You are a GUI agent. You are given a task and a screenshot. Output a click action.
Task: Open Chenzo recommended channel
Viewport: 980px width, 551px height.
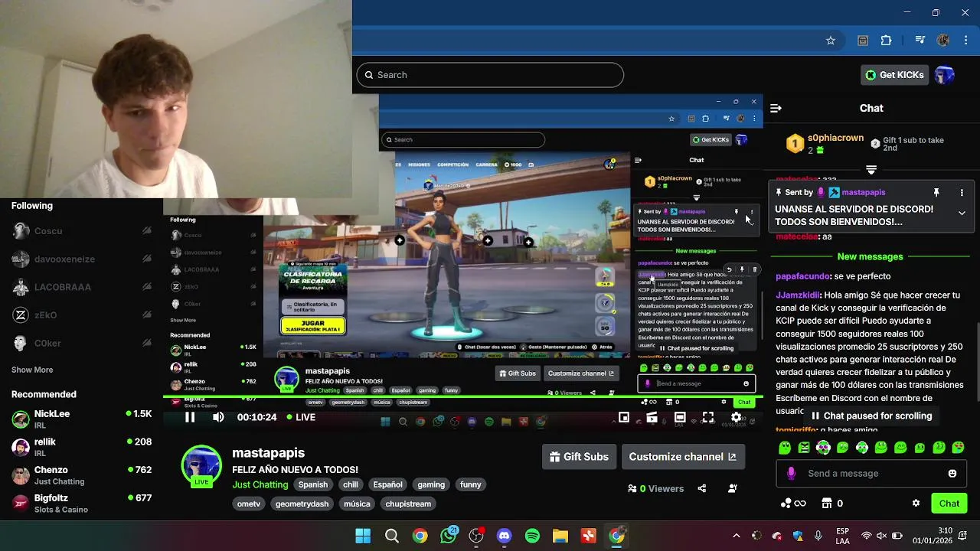(81, 474)
